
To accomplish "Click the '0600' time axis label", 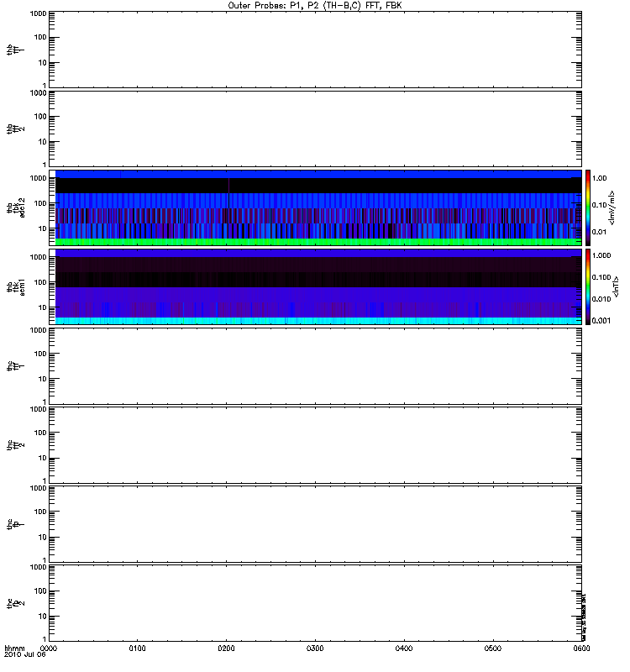I will coord(581,648).
